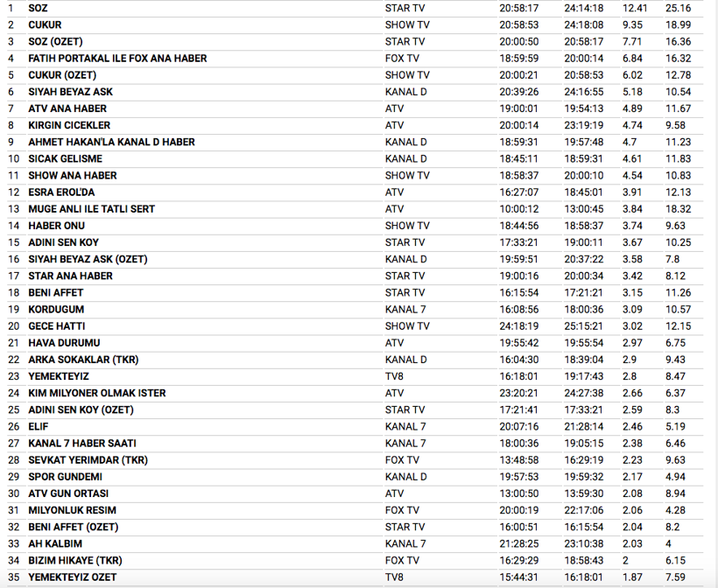Click the 25.16 share value
The image size is (718, 588).
click(x=678, y=8)
